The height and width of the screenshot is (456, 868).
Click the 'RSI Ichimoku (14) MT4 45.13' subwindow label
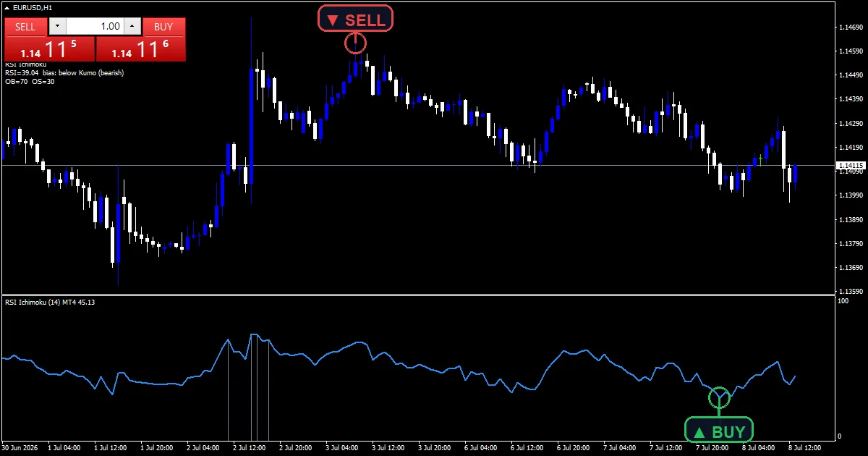coord(51,302)
